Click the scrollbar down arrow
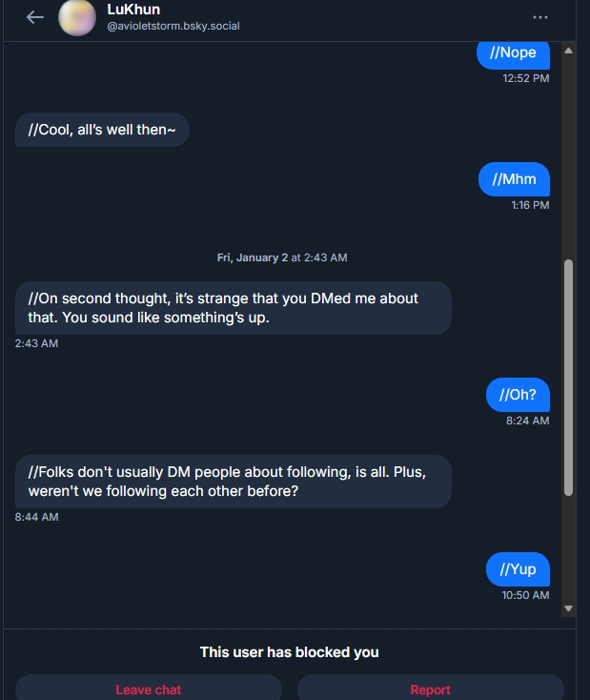The height and width of the screenshot is (700, 590). pos(569,607)
